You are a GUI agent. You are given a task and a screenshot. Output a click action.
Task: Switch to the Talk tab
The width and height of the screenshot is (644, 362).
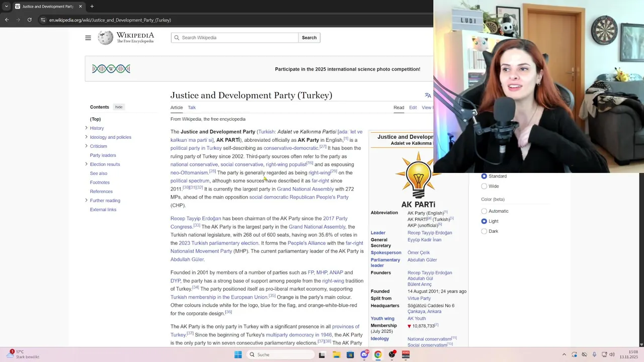click(192, 108)
